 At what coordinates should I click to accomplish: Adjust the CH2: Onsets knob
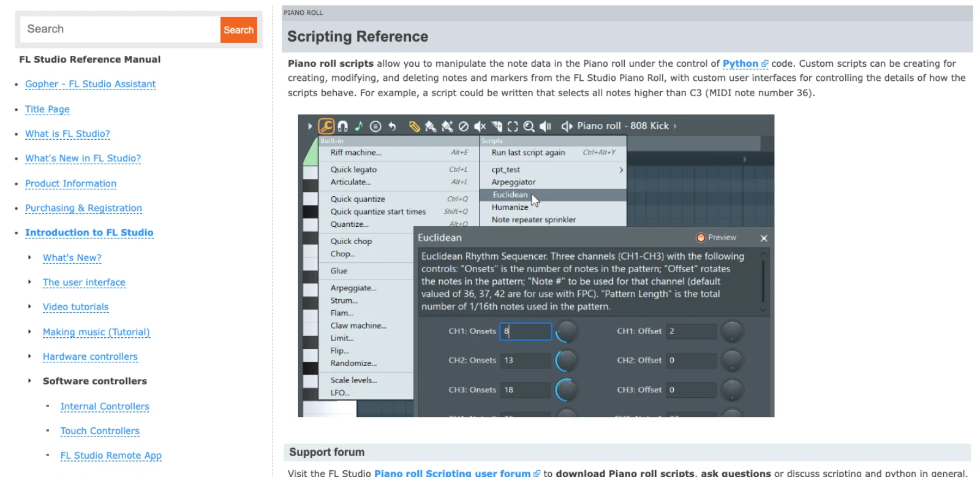point(567,361)
